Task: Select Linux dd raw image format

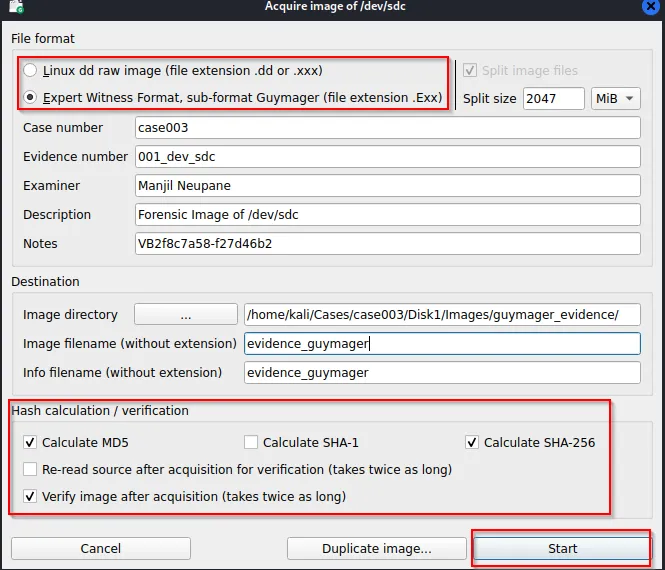Action: coord(31,71)
